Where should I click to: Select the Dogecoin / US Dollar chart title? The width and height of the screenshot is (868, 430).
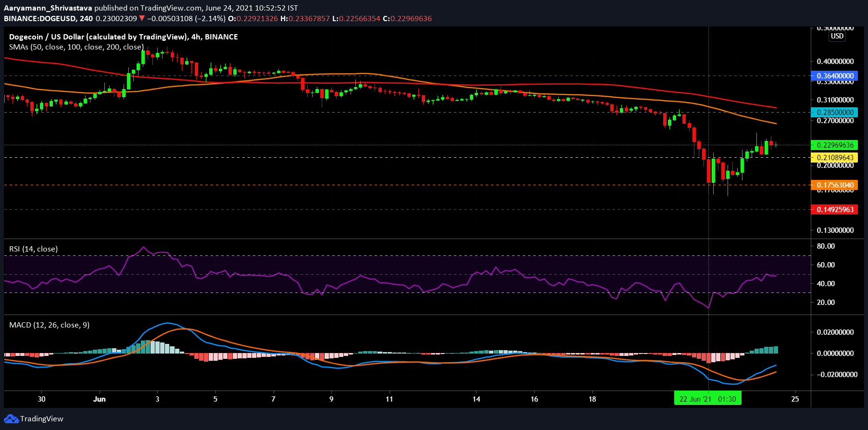(x=124, y=37)
